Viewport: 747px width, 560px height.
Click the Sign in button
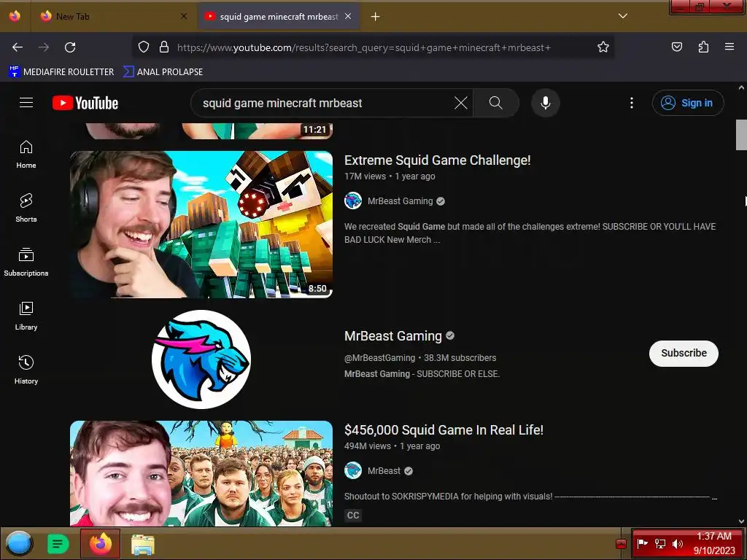pyautogui.click(x=688, y=103)
